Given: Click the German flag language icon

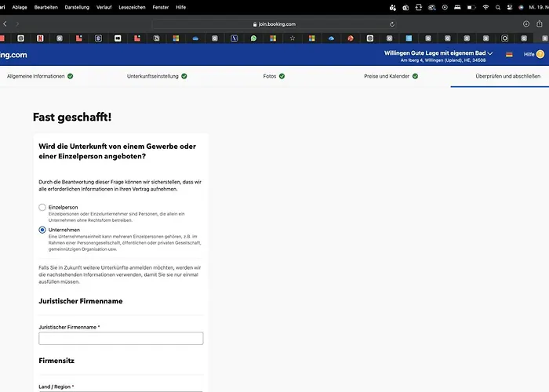Looking at the screenshot, I should [509, 54].
